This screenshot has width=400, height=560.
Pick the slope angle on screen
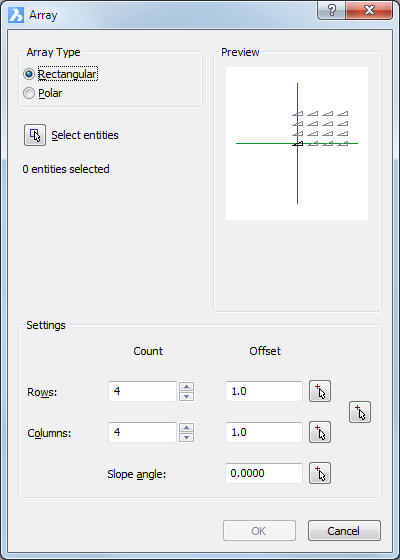(320, 473)
